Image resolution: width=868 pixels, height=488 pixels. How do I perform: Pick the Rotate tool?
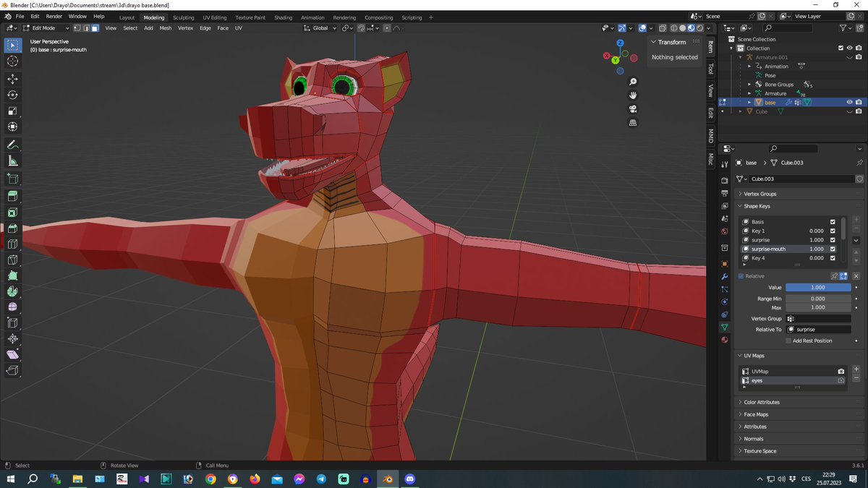pos(12,95)
